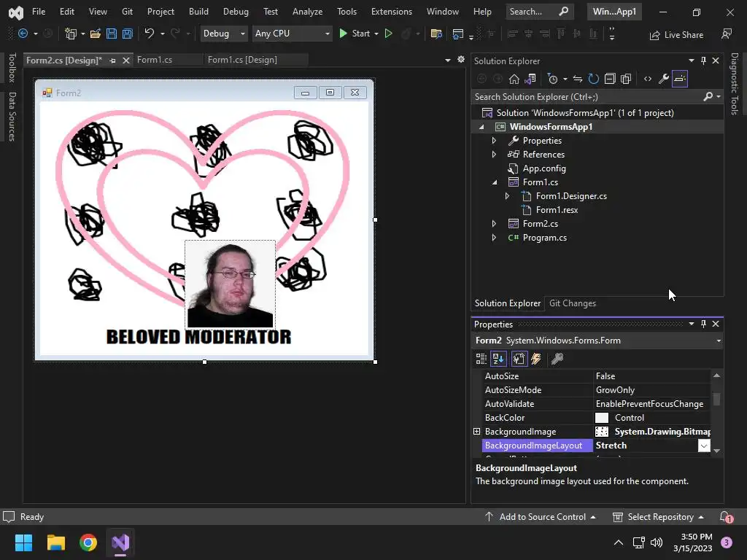747x560 pixels.
Task: Select the moderator photo picture box
Action: [x=230, y=284]
